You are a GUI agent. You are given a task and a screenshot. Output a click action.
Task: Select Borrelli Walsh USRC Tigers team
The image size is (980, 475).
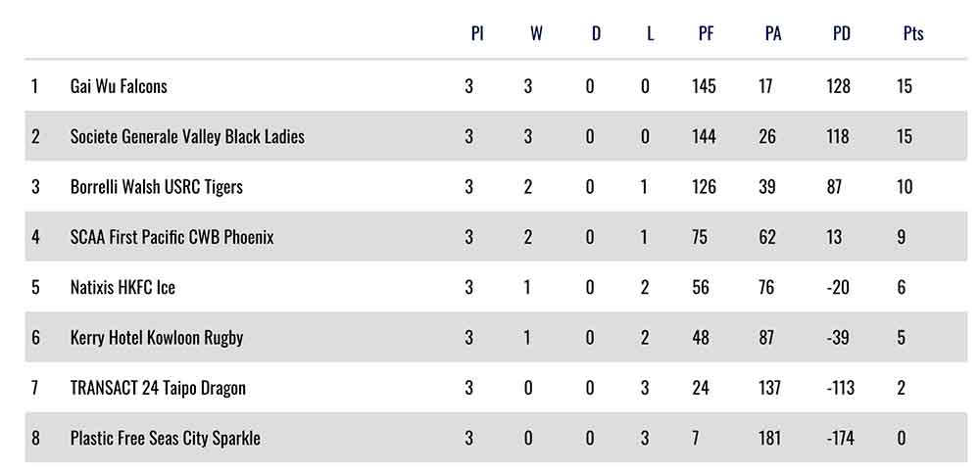pos(156,186)
